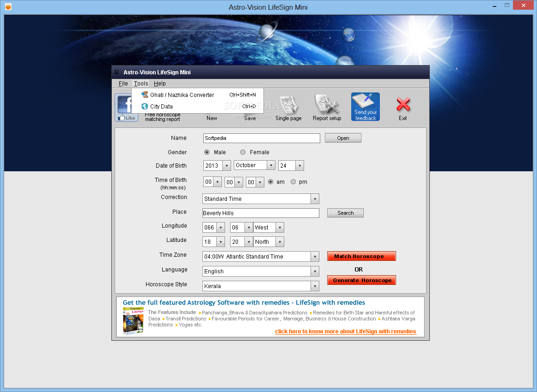Expand the West longitude direction dropdown
Image resolution: width=537 pixels, height=392 pixels.
[x=280, y=228]
